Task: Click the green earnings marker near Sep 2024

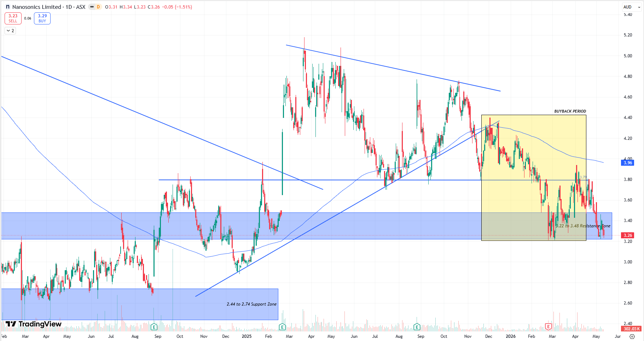Action: pyautogui.click(x=153, y=326)
